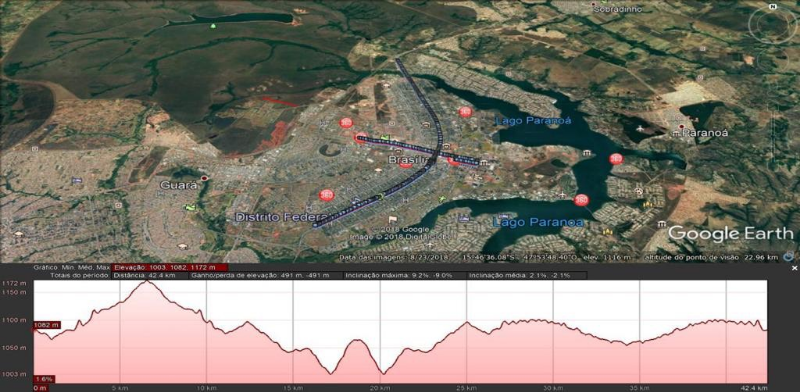Open the 360 marker southwest of Paranoá town
Viewport: 800px width, 392px height.
tap(616, 159)
